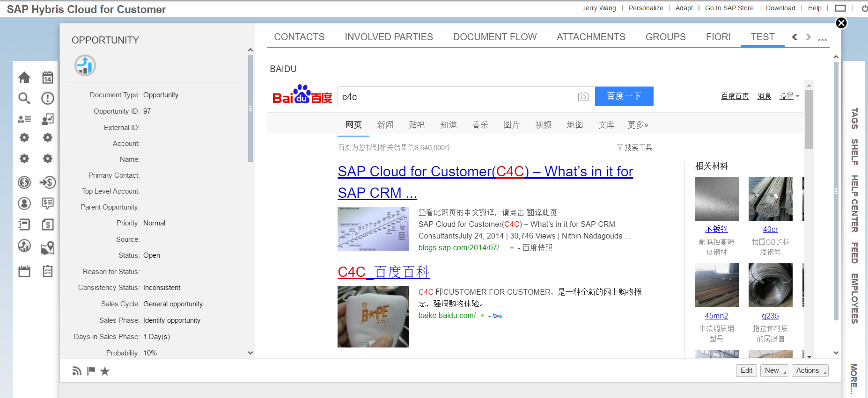Open the arrow into dollar icon
Image resolution: width=868 pixels, height=398 pixels.
tap(48, 182)
